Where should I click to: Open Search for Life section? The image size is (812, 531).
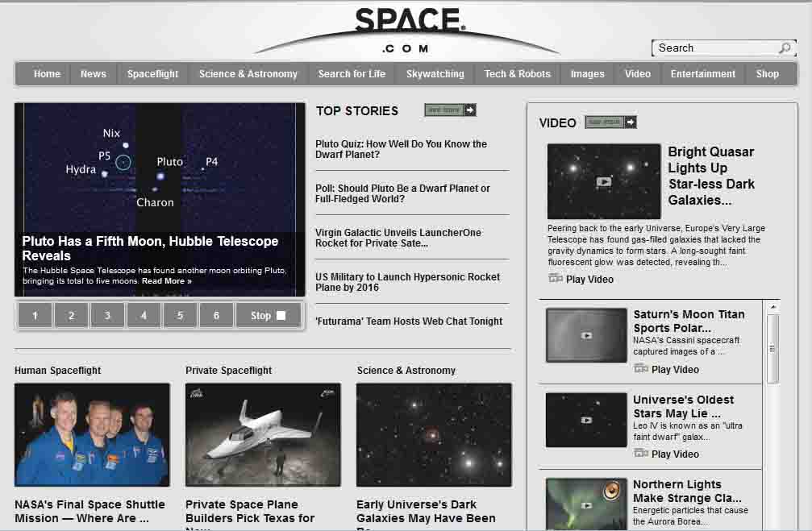click(352, 74)
